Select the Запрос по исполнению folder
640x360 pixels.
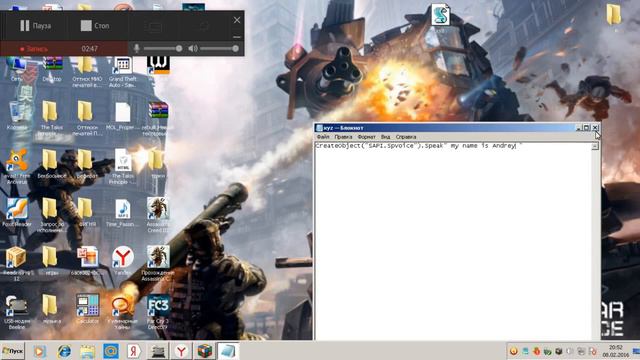click(x=51, y=214)
